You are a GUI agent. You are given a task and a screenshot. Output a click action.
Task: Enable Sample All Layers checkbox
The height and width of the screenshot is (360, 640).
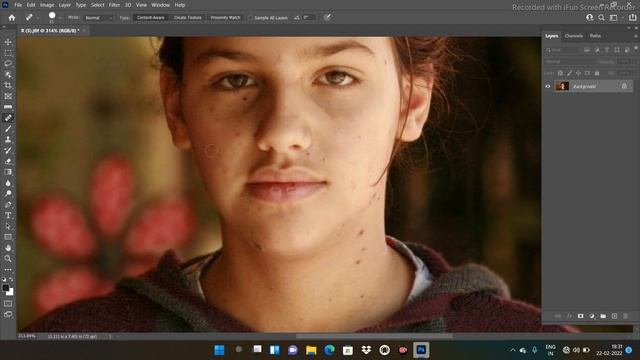[x=251, y=18]
